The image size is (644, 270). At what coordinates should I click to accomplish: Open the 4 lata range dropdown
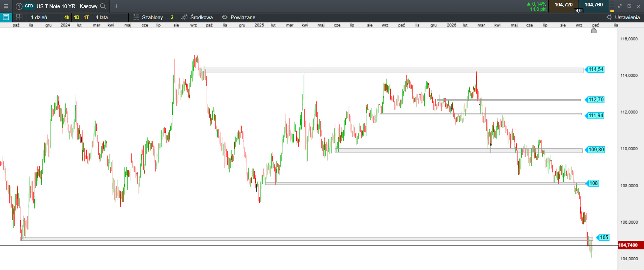tap(110, 17)
